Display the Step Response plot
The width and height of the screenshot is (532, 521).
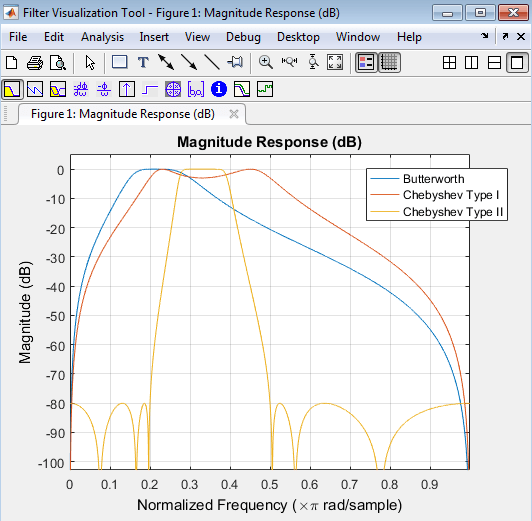150,90
